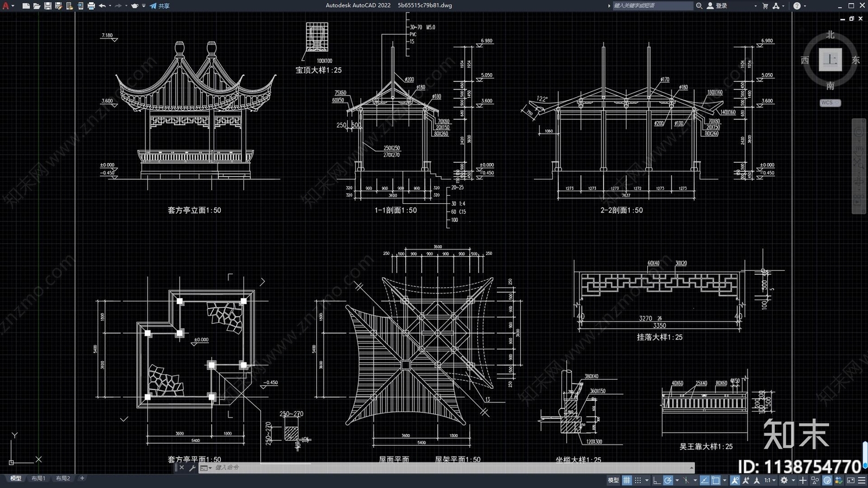Click the WCS coordinate system control
Image resolution: width=868 pixels, height=488 pixels.
click(829, 102)
